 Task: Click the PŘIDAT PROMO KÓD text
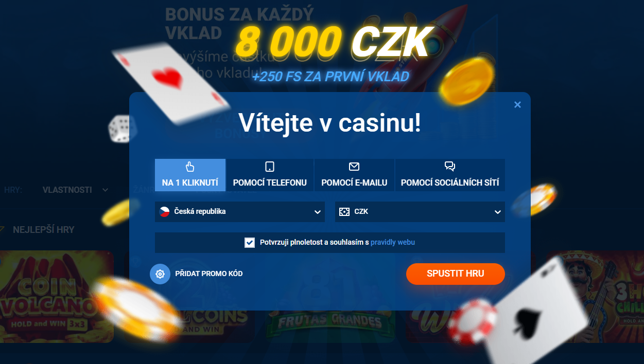click(209, 274)
